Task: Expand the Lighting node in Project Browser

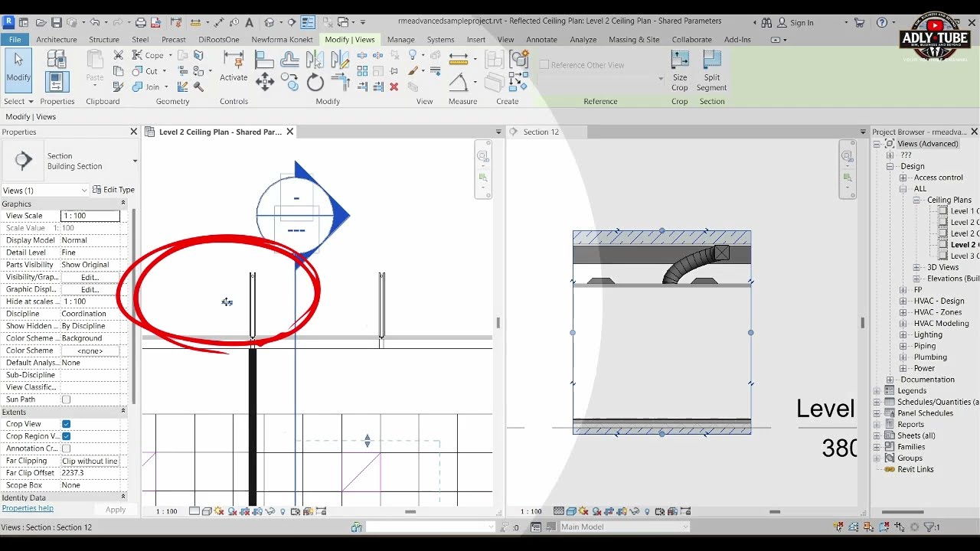Action: [903, 335]
